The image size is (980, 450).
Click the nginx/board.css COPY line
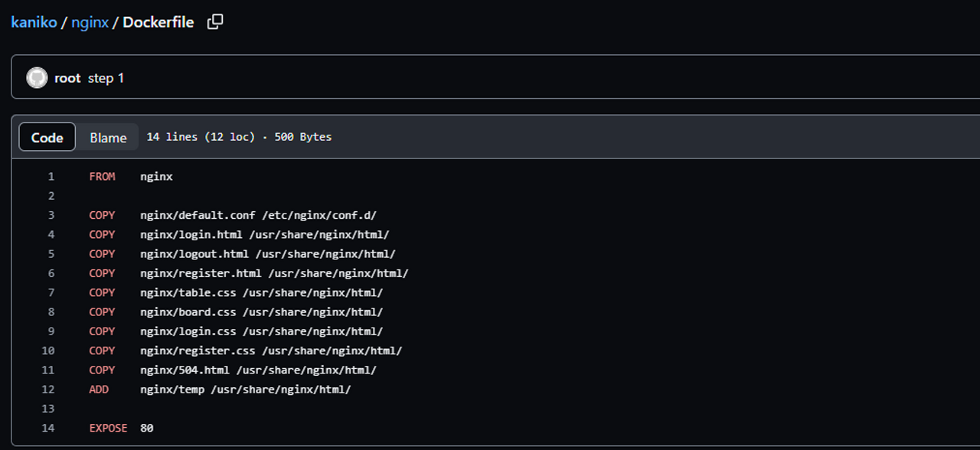click(236, 312)
